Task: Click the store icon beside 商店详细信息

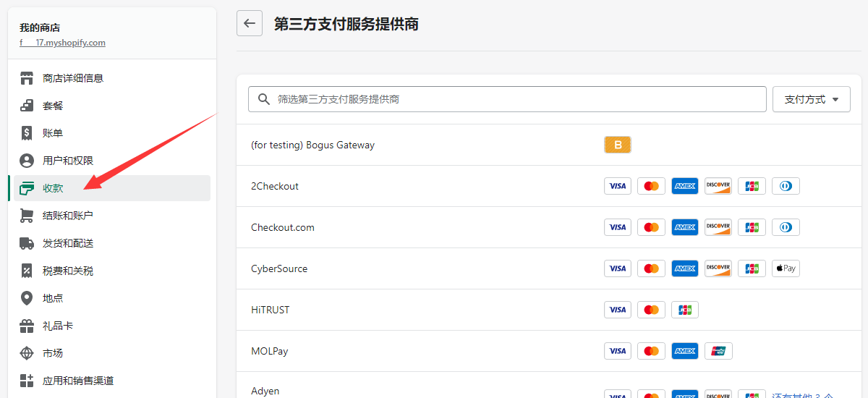Action: click(x=27, y=78)
